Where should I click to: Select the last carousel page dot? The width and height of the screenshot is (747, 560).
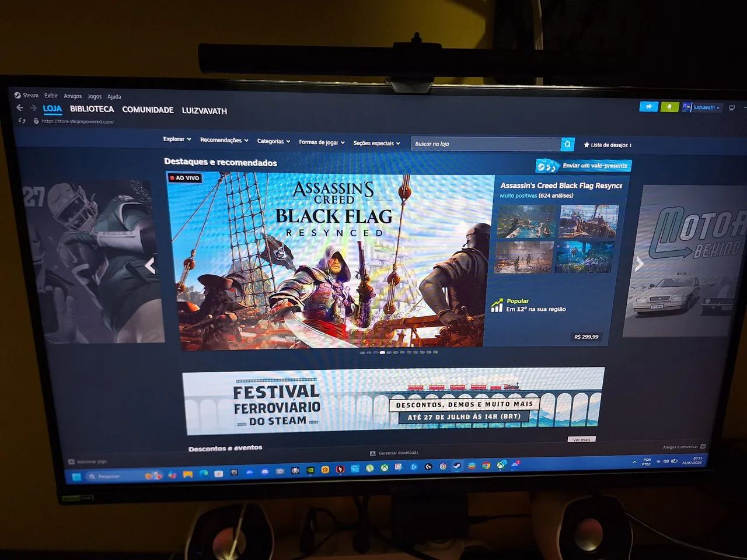pos(435,352)
